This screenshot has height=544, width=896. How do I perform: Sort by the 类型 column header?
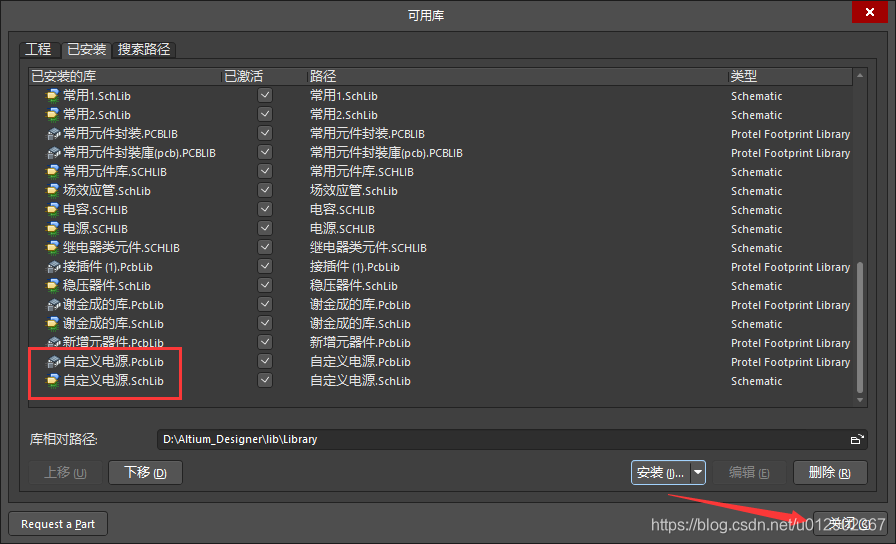(790, 76)
